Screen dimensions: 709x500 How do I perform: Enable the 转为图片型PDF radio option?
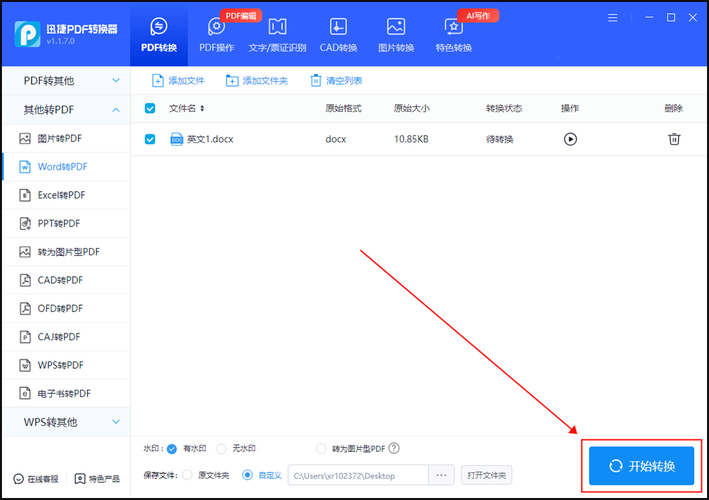321,449
